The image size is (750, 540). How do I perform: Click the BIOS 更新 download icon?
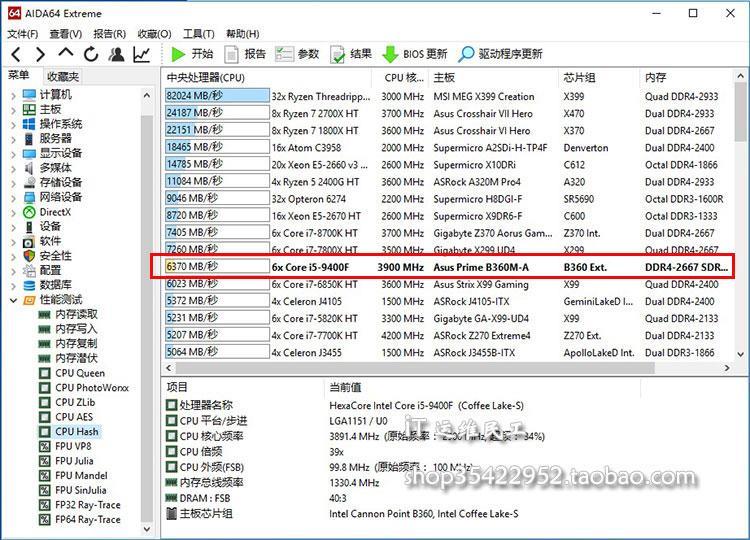[x=391, y=54]
